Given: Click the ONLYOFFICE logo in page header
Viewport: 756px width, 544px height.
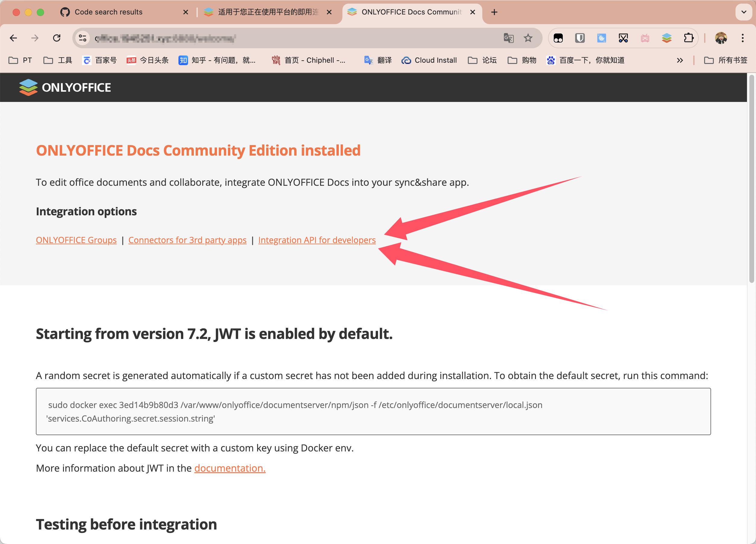Looking at the screenshot, I should 65,87.
